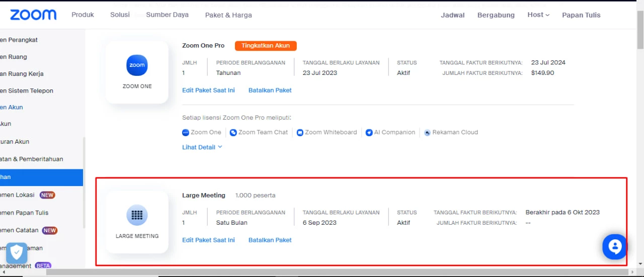Edit Paket Saat Ini for Zoom One Pro
Screen dimensions: 644x277
tap(208, 90)
